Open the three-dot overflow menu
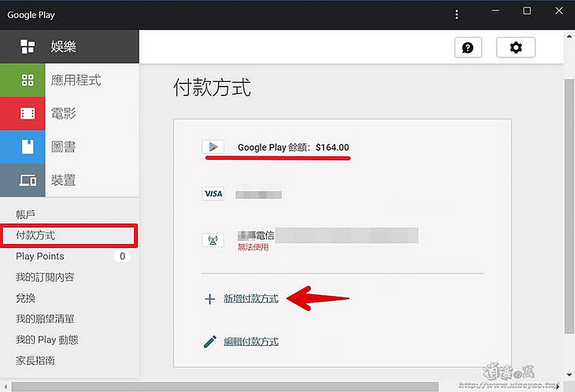575x392 pixels. tap(456, 14)
